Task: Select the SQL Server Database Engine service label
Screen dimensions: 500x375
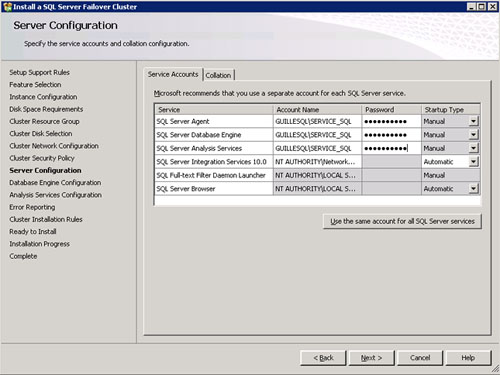Action: pyautogui.click(x=199, y=135)
